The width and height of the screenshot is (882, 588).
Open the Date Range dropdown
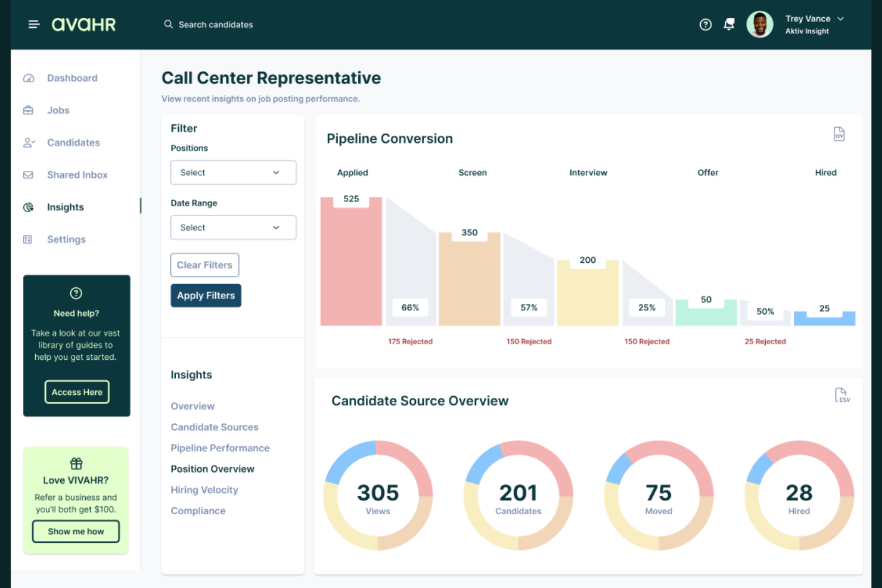click(x=233, y=228)
